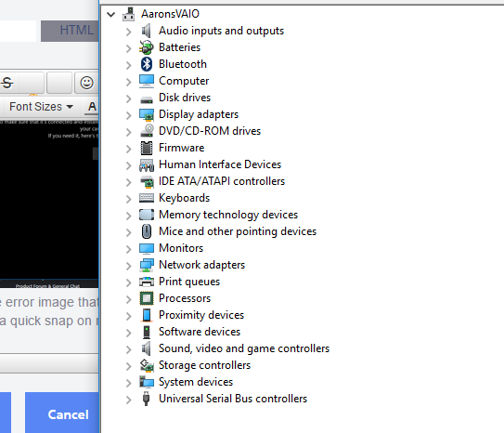The width and height of the screenshot is (504, 433).
Task: Expand the Human Interface Devices node
Action: point(129,165)
